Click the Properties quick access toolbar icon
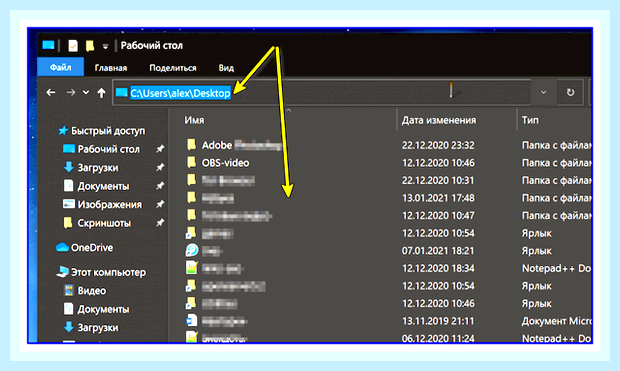 tap(73, 46)
